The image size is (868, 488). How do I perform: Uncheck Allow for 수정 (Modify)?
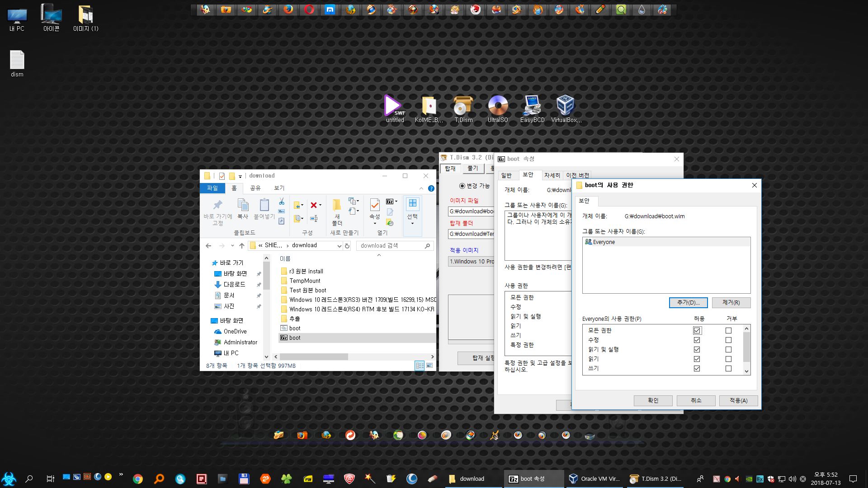click(697, 340)
